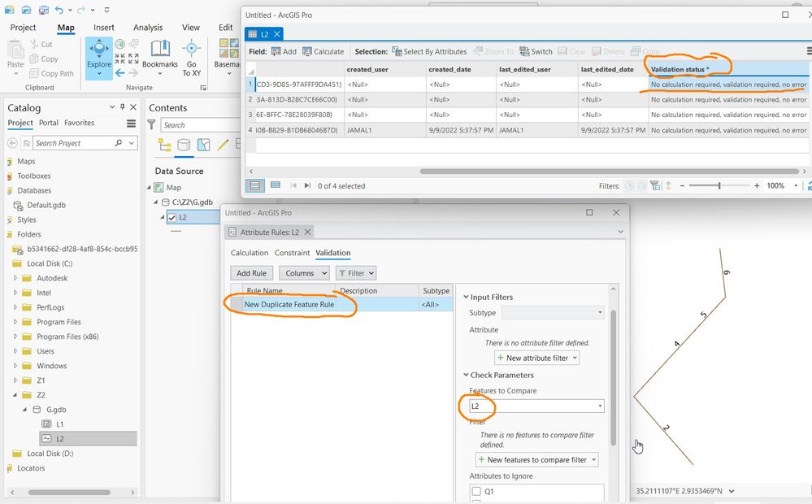This screenshot has width=812, height=504.
Task: Switch Catalog to Favorites tab
Action: pos(79,123)
